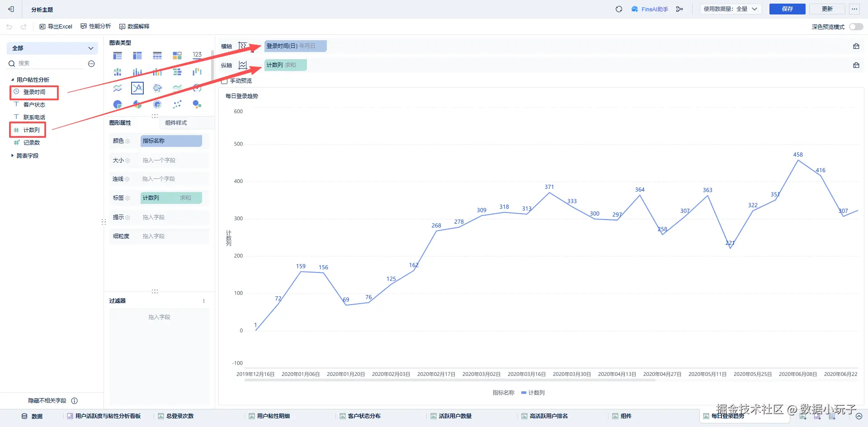Viewport: 868px width, 427px height.
Task: Select the 记录数 field
Action: 32,143
